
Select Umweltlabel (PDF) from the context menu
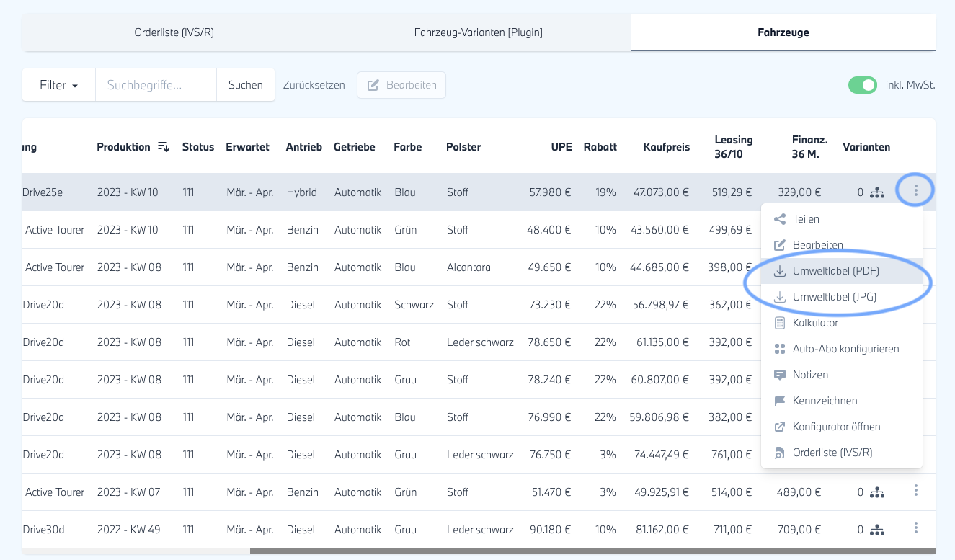point(835,271)
